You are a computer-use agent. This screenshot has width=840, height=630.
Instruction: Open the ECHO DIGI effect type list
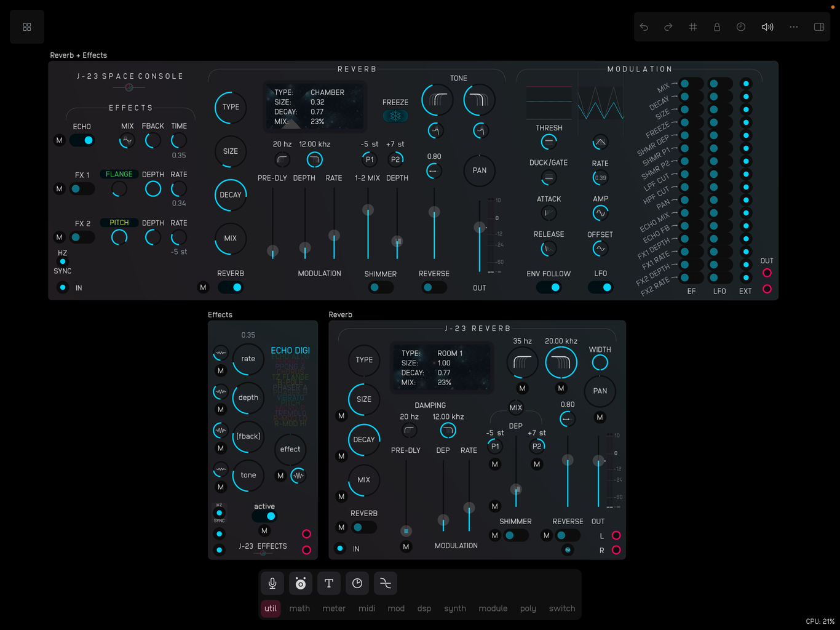point(290,351)
